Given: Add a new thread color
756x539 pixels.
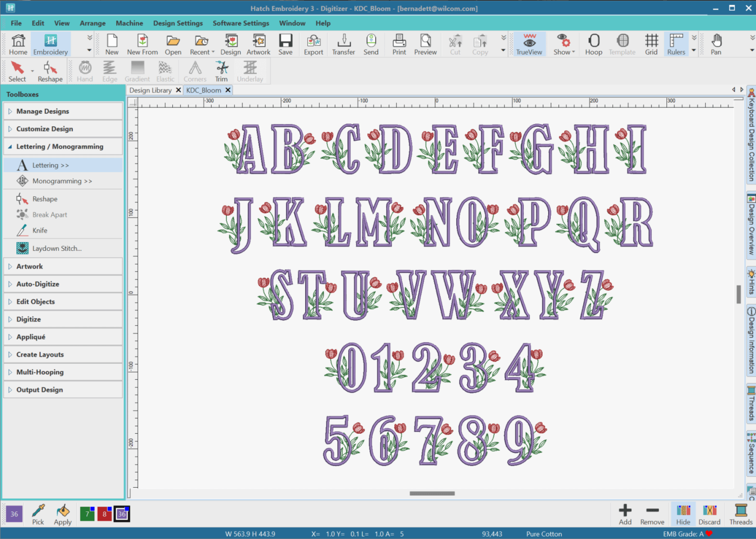Looking at the screenshot, I should coord(625,514).
